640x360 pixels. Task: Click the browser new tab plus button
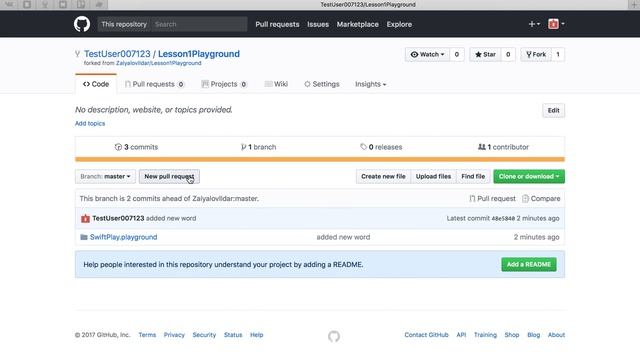[633, 4]
